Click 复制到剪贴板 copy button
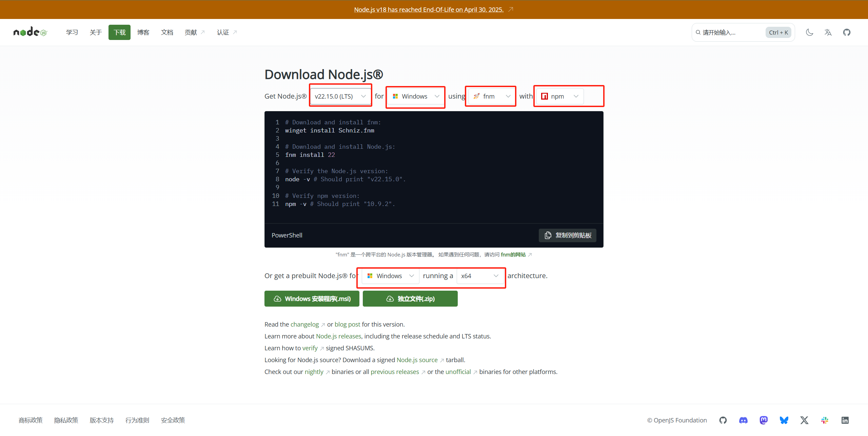The height and width of the screenshot is (436, 868). tap(567, 235)
